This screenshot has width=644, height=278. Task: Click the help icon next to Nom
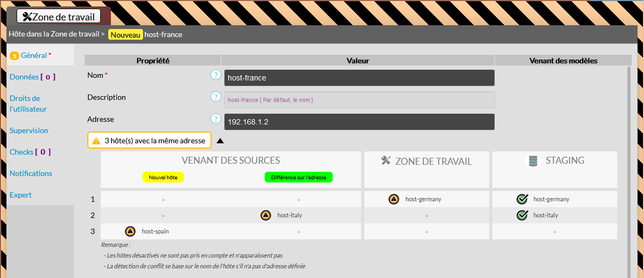click(x=216, y=75)
